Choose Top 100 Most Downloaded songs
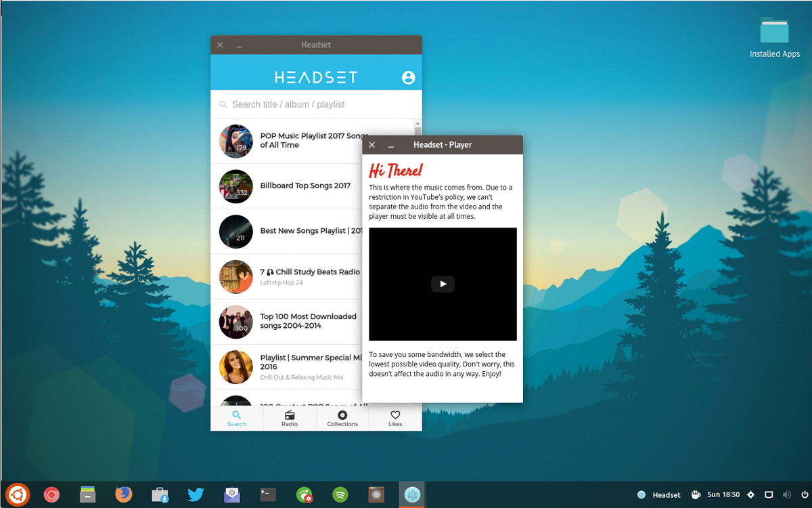 click(308, 321)
